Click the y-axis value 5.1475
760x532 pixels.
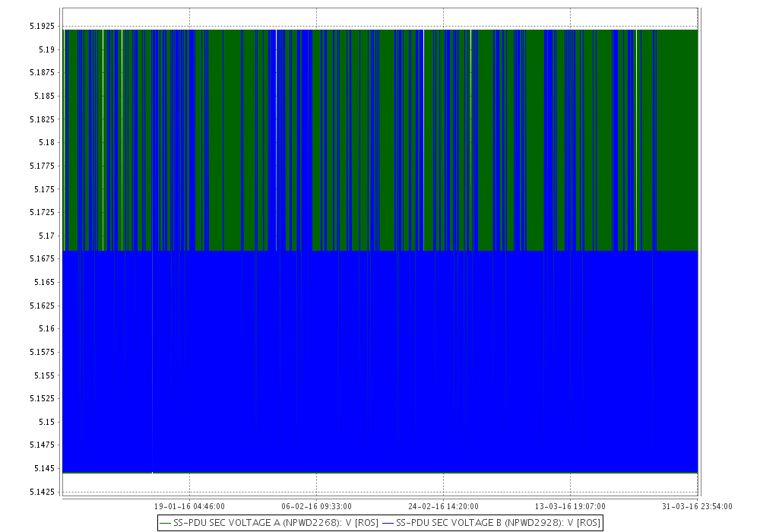tap(42, 445)
